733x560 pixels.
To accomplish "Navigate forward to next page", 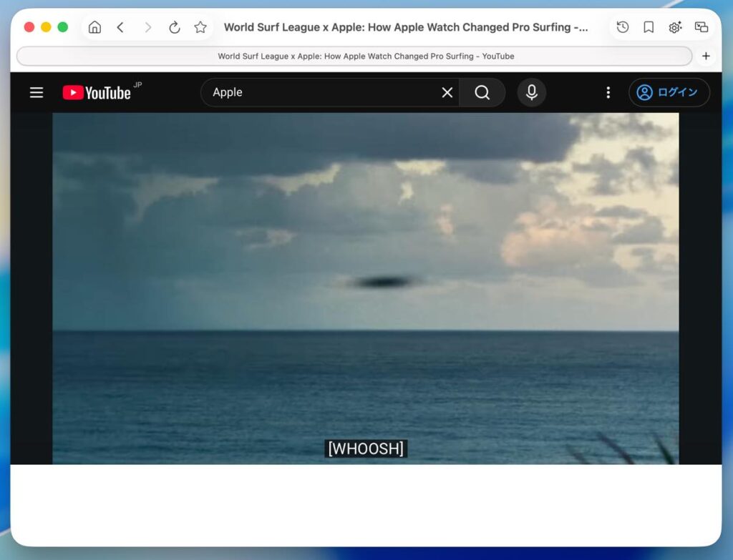I will click(147, 27).
